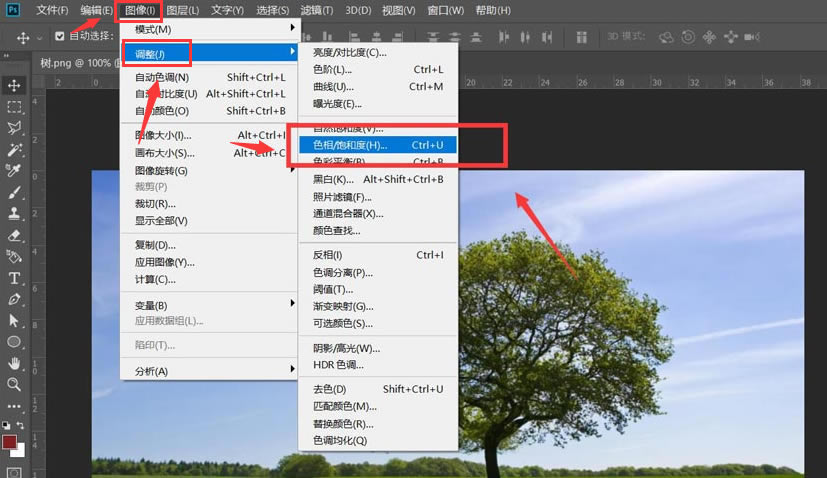Select the Eraser tool

(x=14, y=235)
